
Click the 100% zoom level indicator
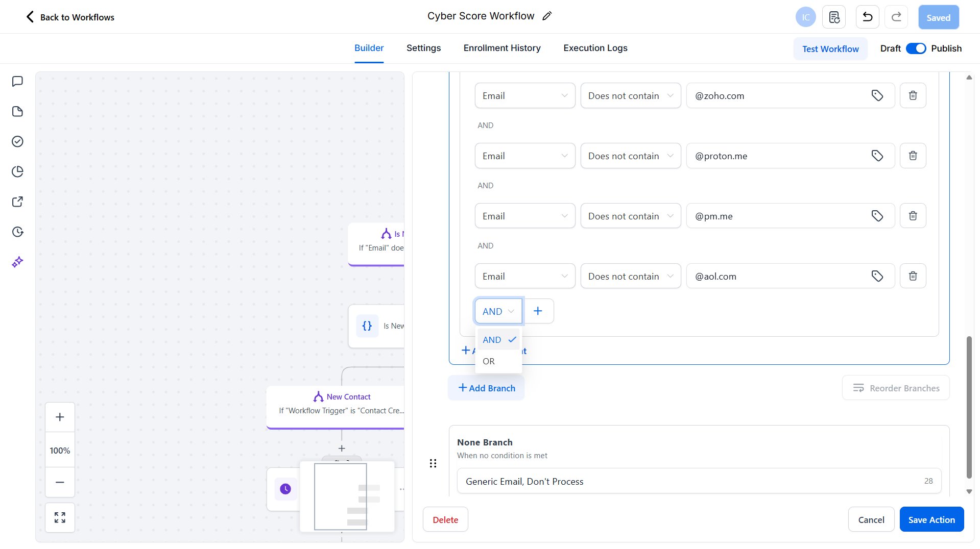[x=60, y=450]
